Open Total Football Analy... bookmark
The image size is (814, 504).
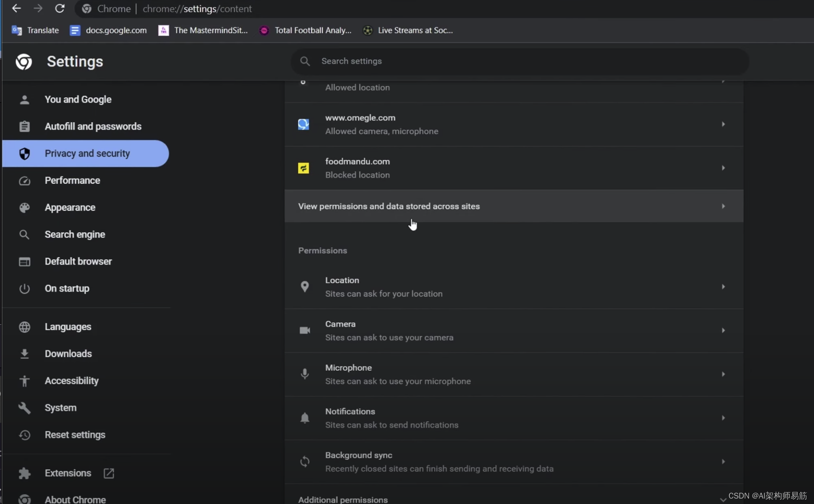[305, 30]
